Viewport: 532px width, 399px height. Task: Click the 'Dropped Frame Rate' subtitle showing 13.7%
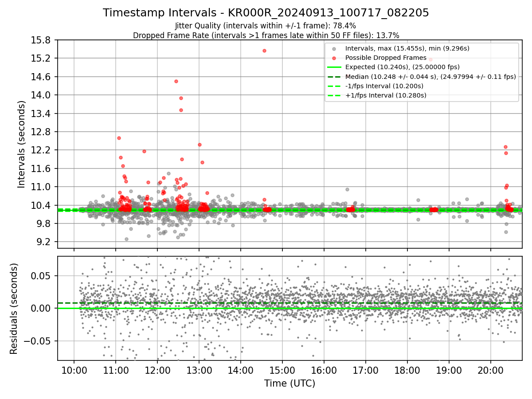[266, 35]
